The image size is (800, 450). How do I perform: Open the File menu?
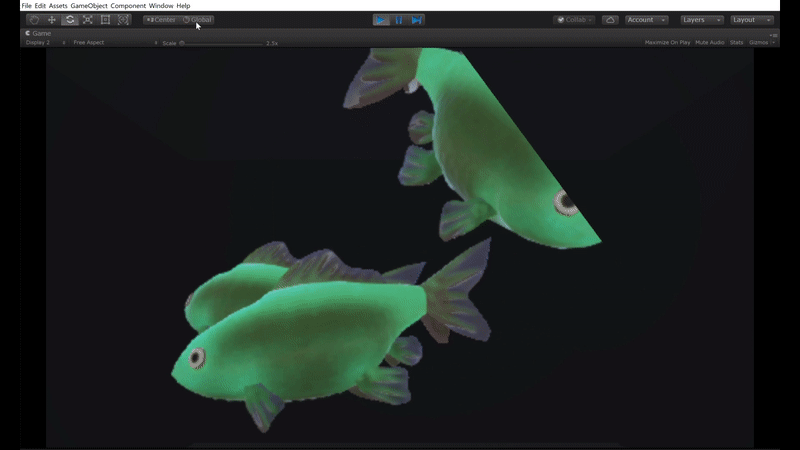27,6
